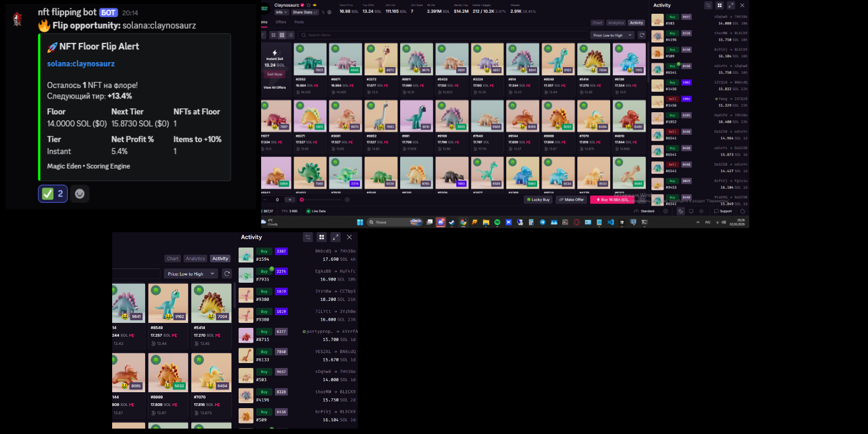
Task: Switch to list view layout
Action: pyautogui.click(x=291, y=35)
